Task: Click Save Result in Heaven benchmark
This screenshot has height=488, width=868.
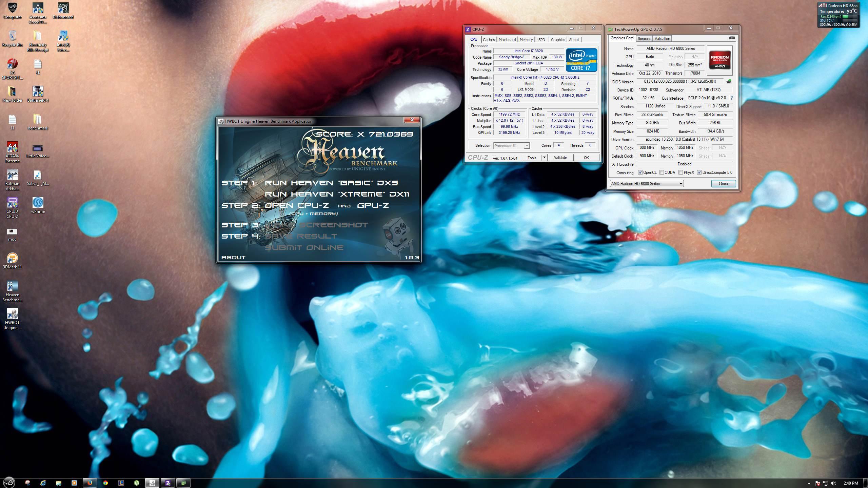Action: (301, 236)
